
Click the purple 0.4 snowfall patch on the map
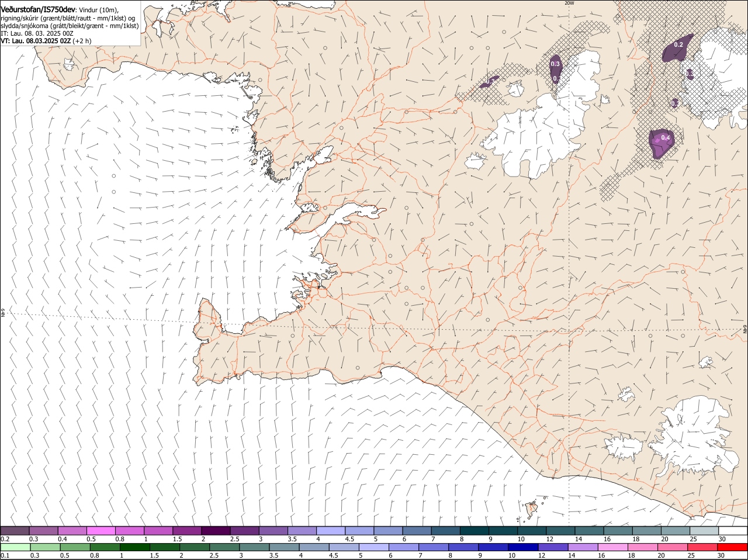pyautogui.click(x=662, y=143)
